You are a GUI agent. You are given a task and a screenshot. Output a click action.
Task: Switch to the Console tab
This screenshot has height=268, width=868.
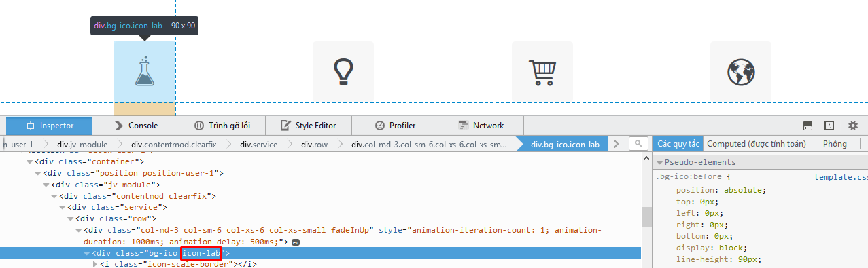136,126
